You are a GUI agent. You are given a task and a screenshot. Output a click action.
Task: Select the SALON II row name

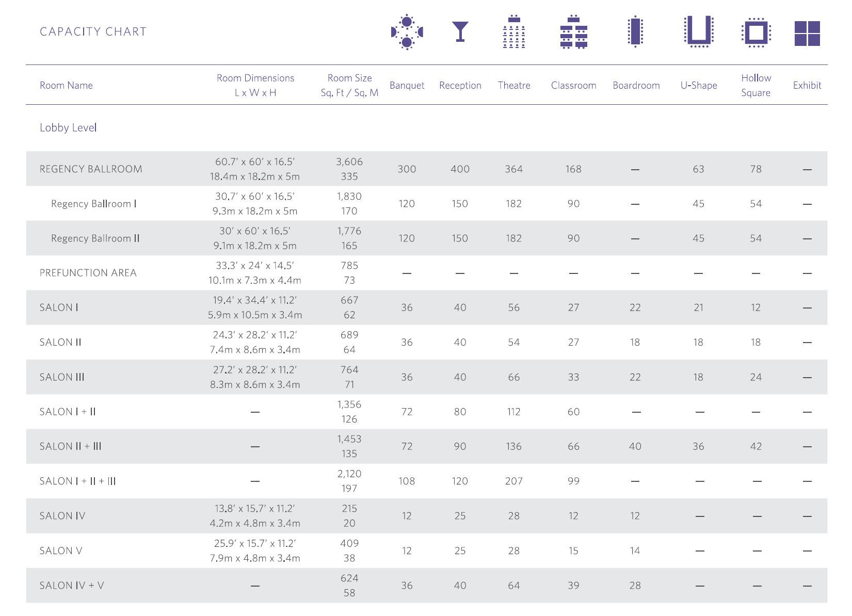coord(60,342)
